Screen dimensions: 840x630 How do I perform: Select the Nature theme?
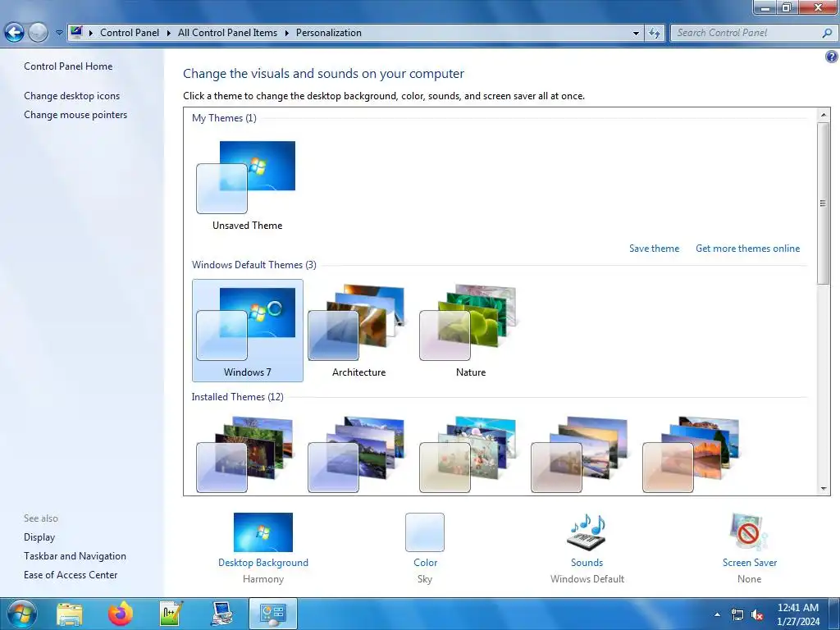click(x=470, y=331)
